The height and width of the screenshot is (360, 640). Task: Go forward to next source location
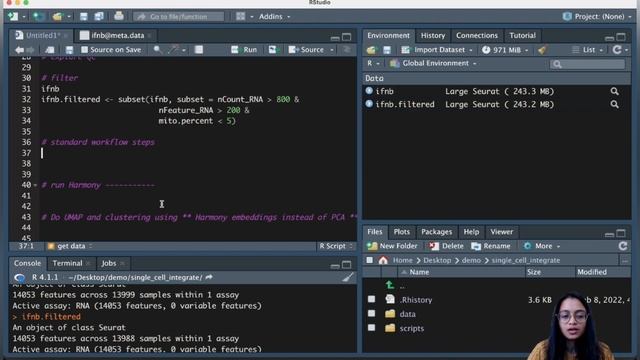click(x=30, y=50)
